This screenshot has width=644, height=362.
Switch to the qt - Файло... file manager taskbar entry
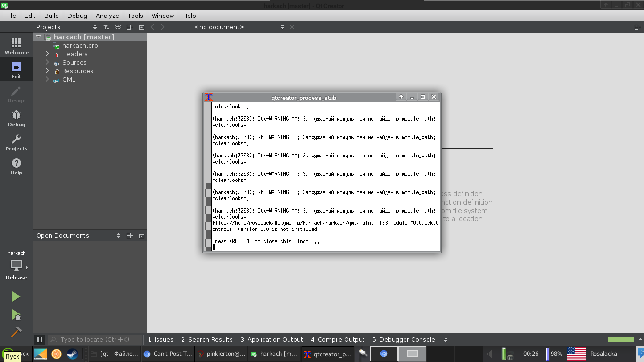coord(114,354)
